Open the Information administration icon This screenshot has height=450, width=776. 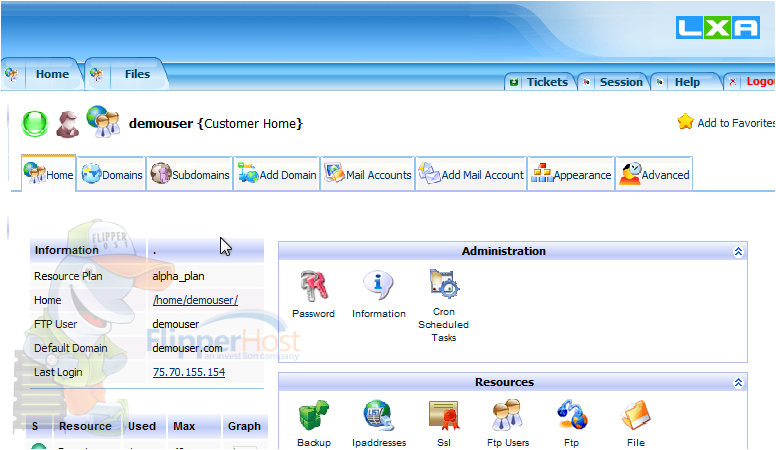click(x=379, y=286)
